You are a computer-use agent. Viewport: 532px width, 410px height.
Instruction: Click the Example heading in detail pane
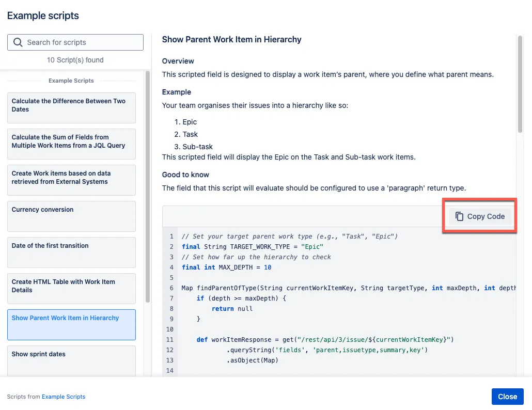[x=177, y=92]
